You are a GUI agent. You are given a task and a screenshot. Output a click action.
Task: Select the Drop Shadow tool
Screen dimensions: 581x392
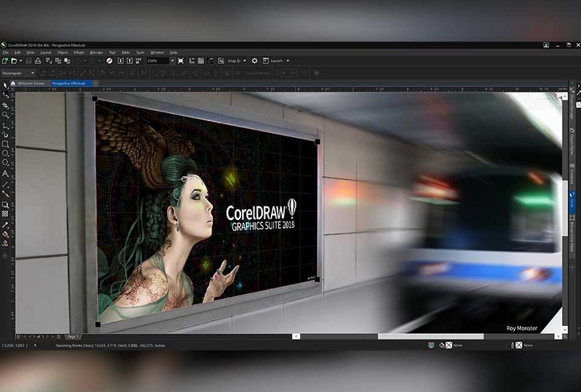(x=5, y=205)
